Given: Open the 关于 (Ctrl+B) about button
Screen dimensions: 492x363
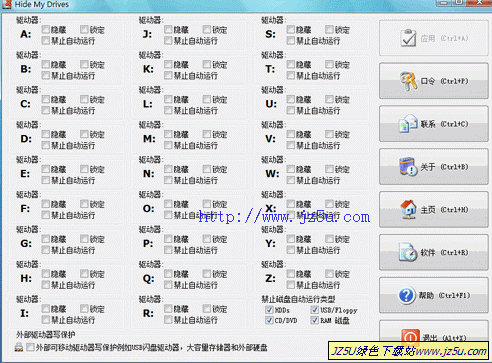Looking at the screenshot, I should [434, 167].
